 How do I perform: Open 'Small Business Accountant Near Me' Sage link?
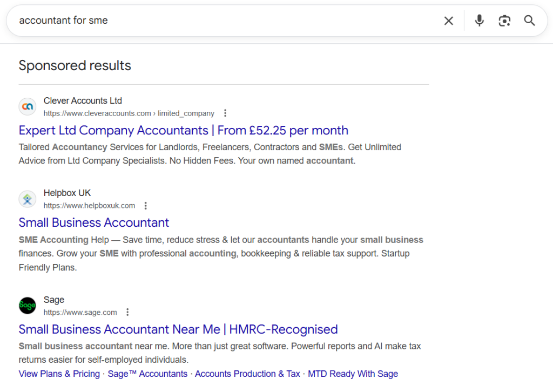(178, 329)
